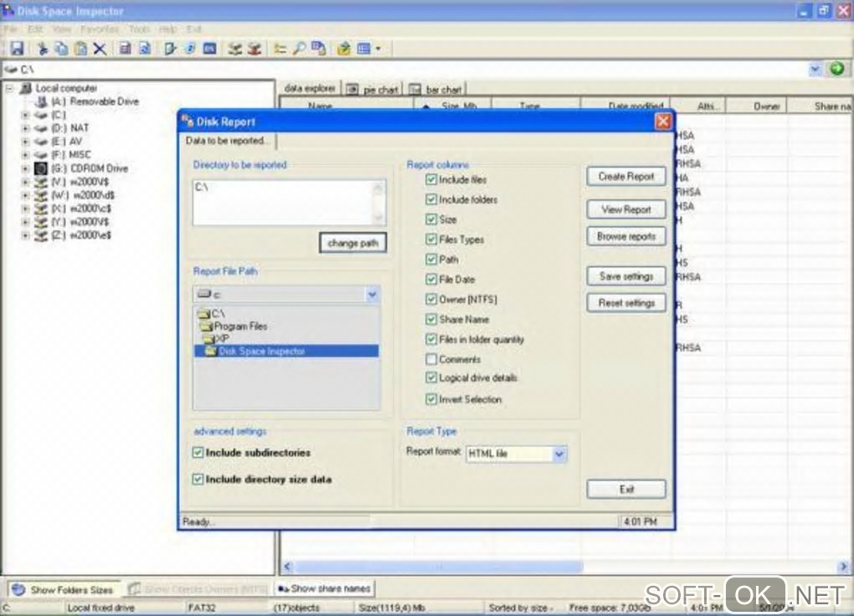
Task: Click the magnifying glass search icon
Action: pos(299,49)
